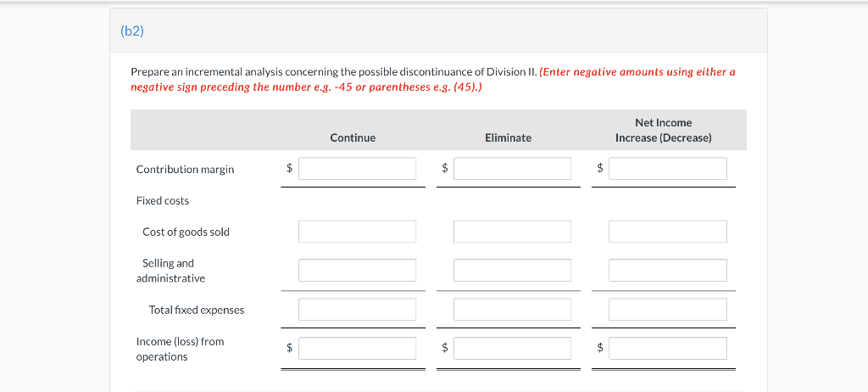Click the Contribution margin Continue input field
This screenshot has height=392, width=868.
(x=357, y=169)
